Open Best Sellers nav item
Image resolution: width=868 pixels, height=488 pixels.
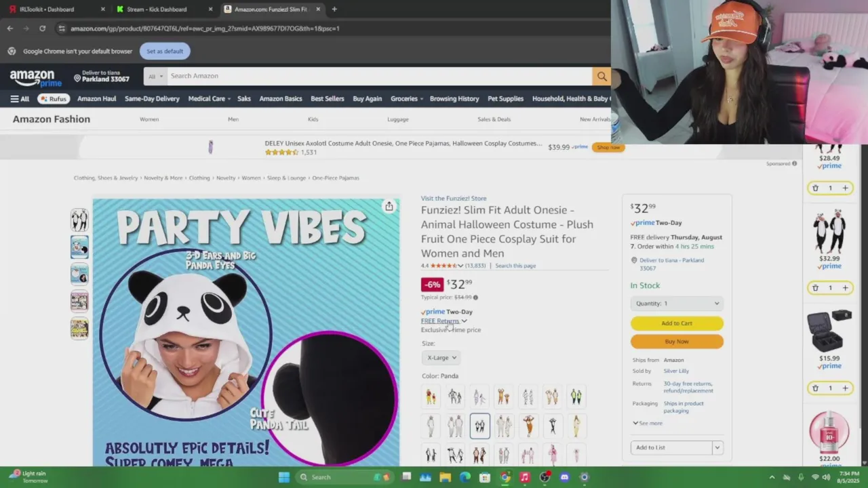328,99
